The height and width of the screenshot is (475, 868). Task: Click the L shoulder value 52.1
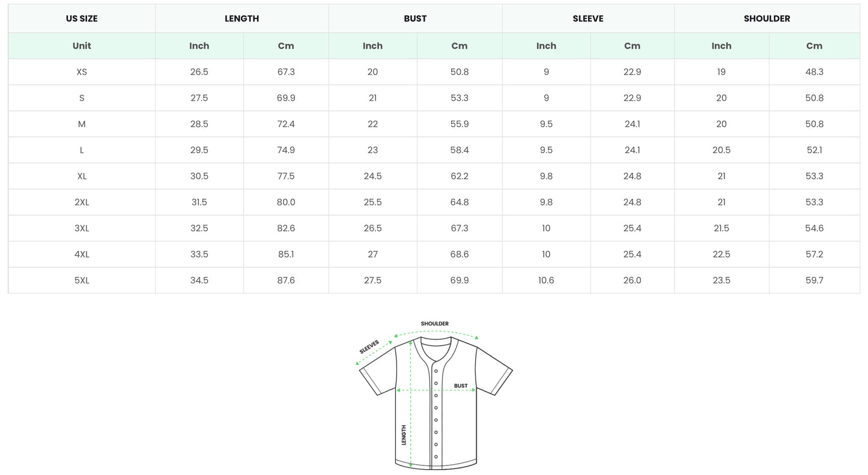pyautogui.click(x=814, y=150)
